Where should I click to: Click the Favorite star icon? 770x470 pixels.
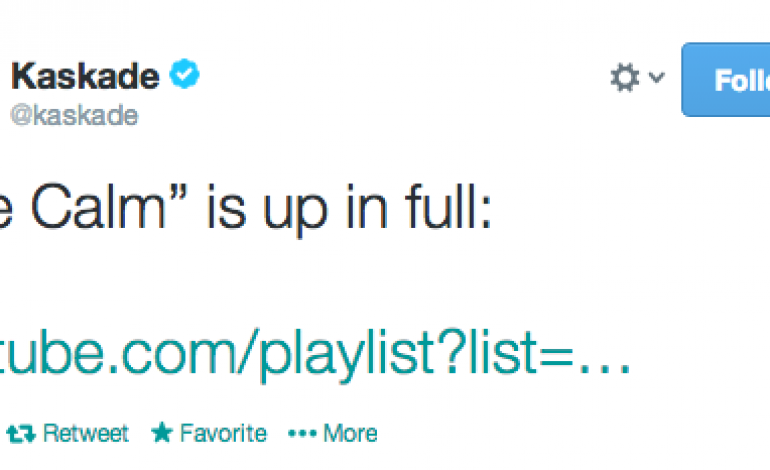pyautogui.click(x=162, y=433)
